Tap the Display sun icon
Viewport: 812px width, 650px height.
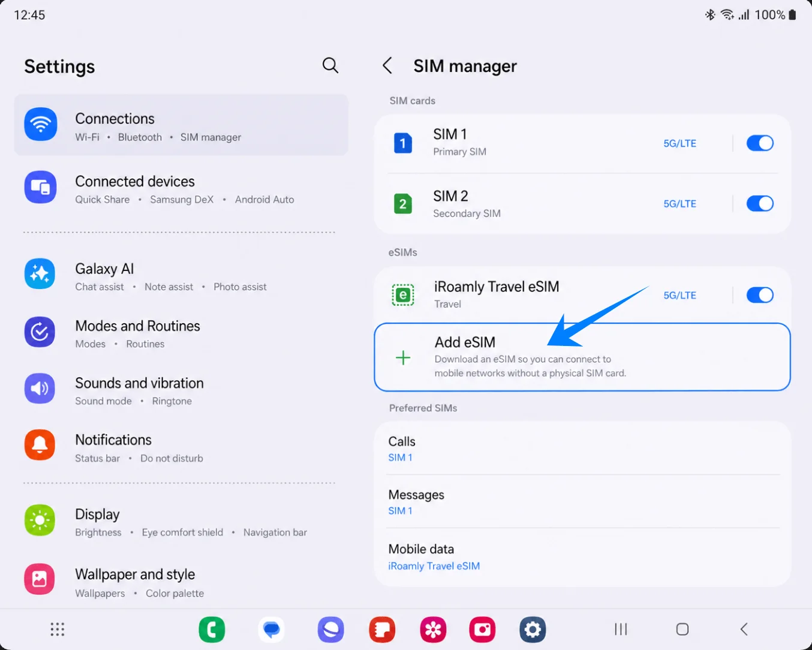point(40,520)
